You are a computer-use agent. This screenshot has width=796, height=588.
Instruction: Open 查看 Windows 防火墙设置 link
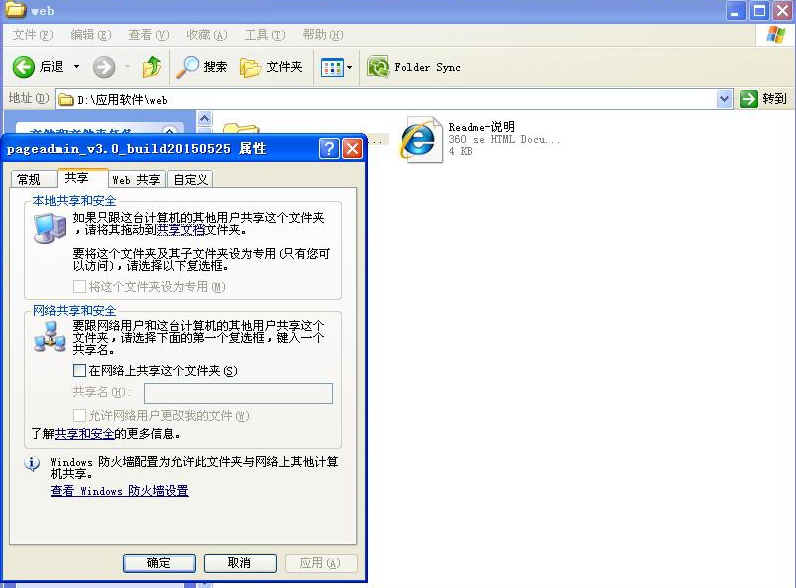(x=119, y=491)
